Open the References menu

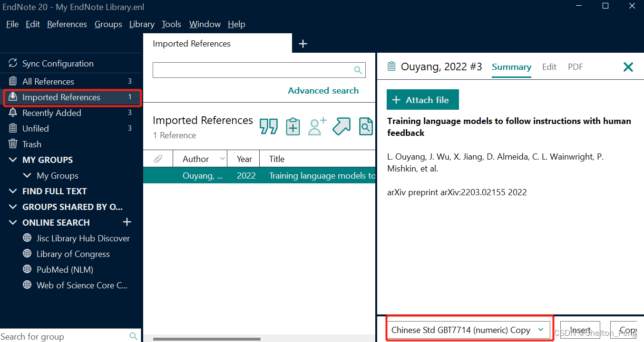tap(67, 24)
